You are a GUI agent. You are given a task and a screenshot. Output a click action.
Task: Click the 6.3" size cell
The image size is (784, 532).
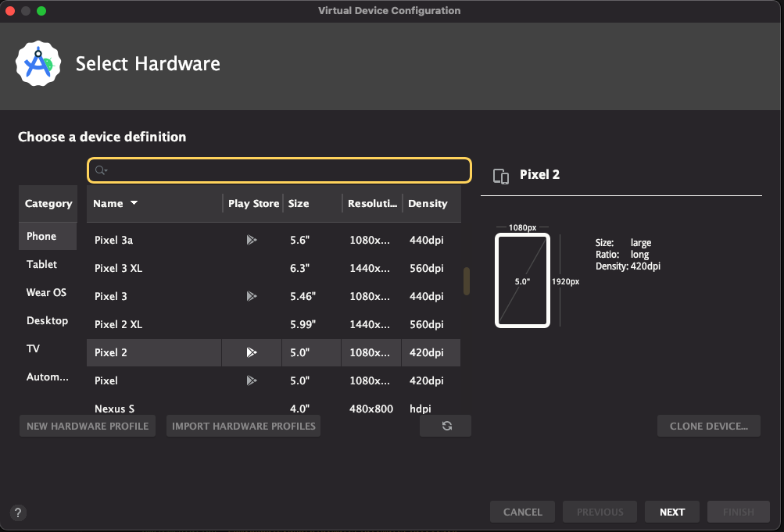(299, 268)
